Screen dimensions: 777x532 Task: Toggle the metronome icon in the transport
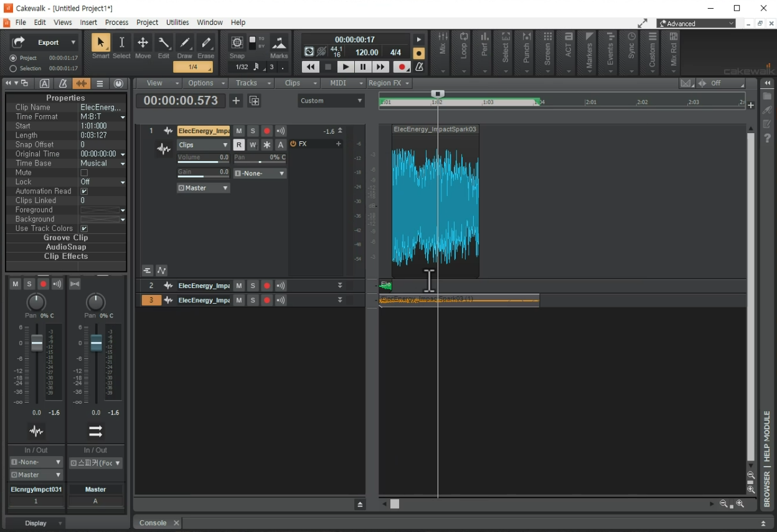pyautogui.click(x=419, y=67)
